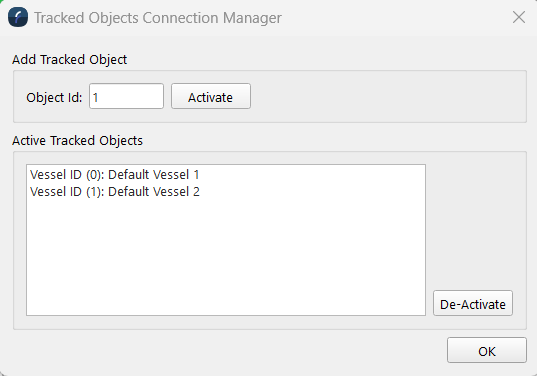Click the De-Activate button
Screen dimensions: 537x376
(473, 303)
